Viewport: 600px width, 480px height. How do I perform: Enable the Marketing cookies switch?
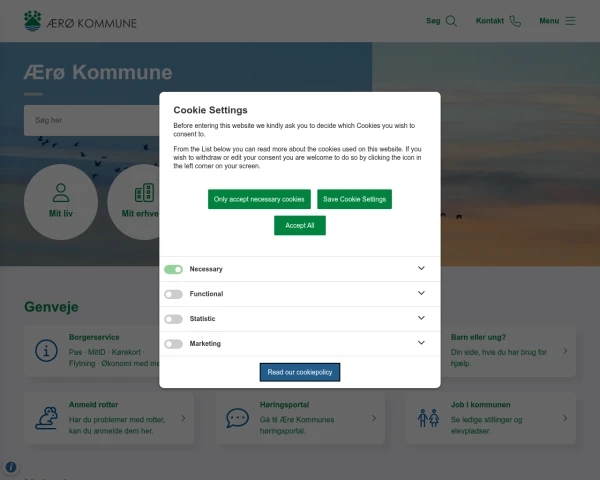pos(173,344)
